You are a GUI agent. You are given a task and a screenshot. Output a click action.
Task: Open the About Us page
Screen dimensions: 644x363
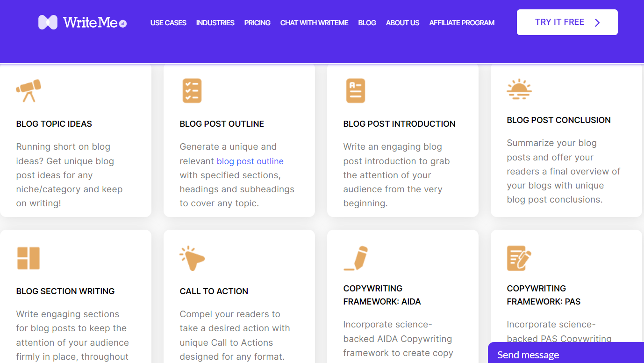coord(402,23)
